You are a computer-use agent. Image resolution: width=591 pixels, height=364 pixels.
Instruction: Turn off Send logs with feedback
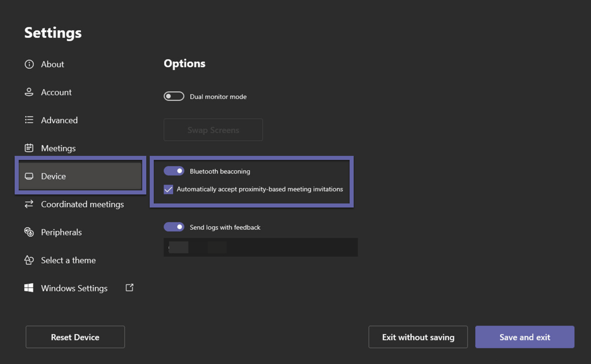[x=174, y=227]
